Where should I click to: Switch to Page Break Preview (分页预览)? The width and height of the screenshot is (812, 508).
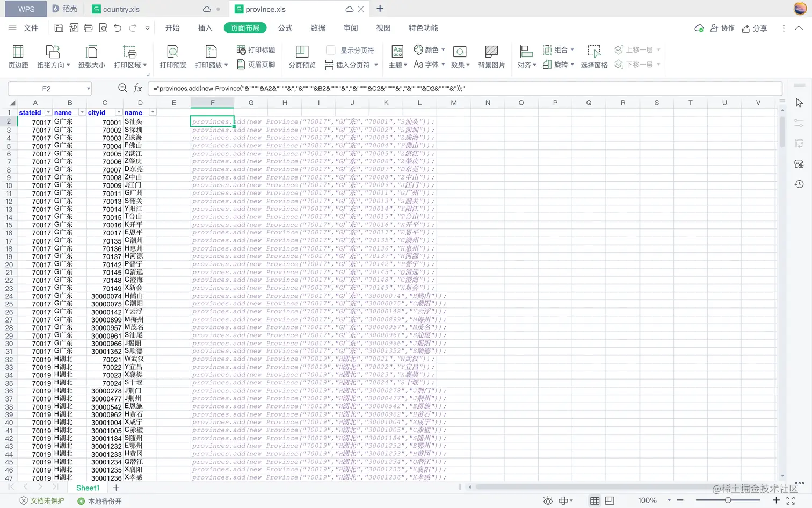pos(302,56)
